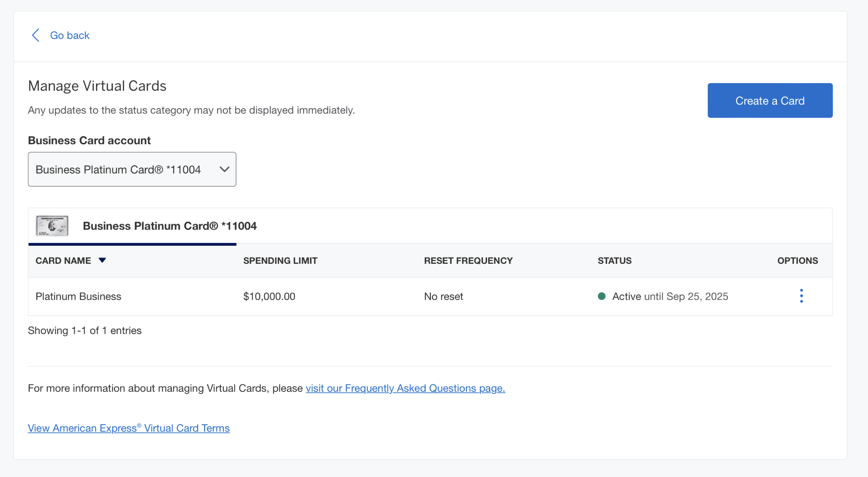Open the Business Card account dropdown

click(x=132, y=169)
